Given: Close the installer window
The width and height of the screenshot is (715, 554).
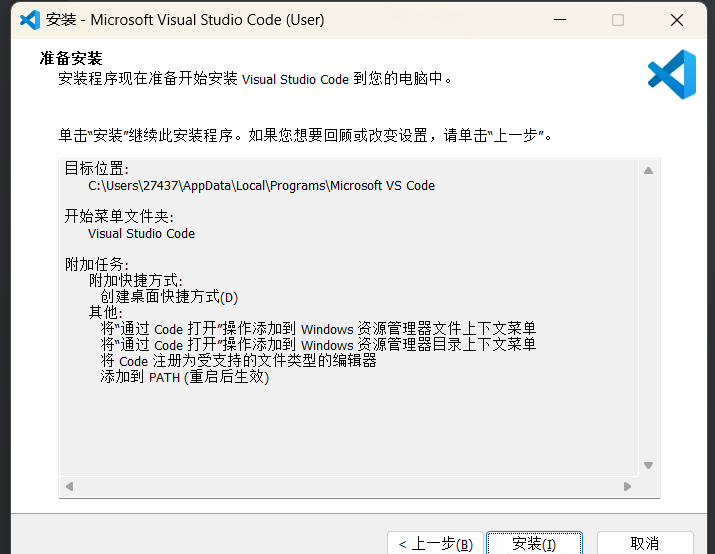Looking at the screenshot, I should [x=677, y=20].
